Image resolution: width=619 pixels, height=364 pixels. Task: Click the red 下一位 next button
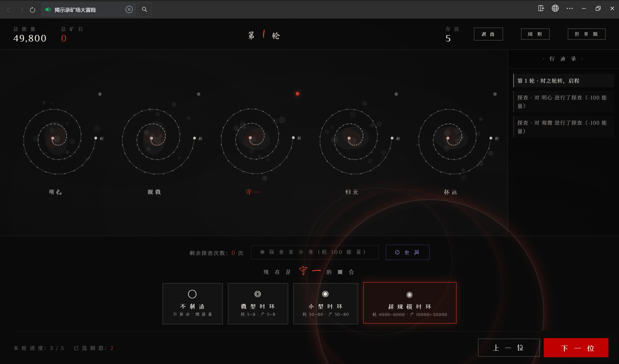[x=576, y=348]
